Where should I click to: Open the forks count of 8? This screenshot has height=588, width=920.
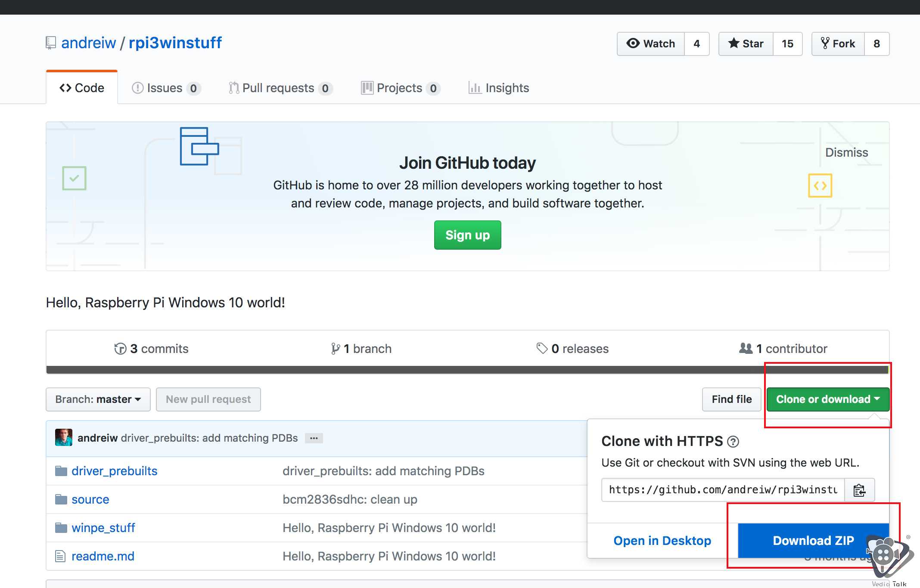[x=877, y=44]
